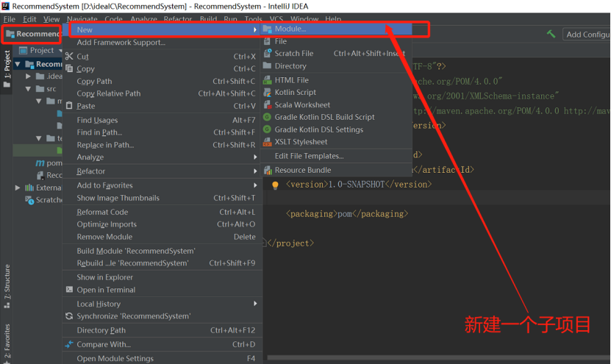
Task: Expand the .idea folder node
Action: pos(28,76)
